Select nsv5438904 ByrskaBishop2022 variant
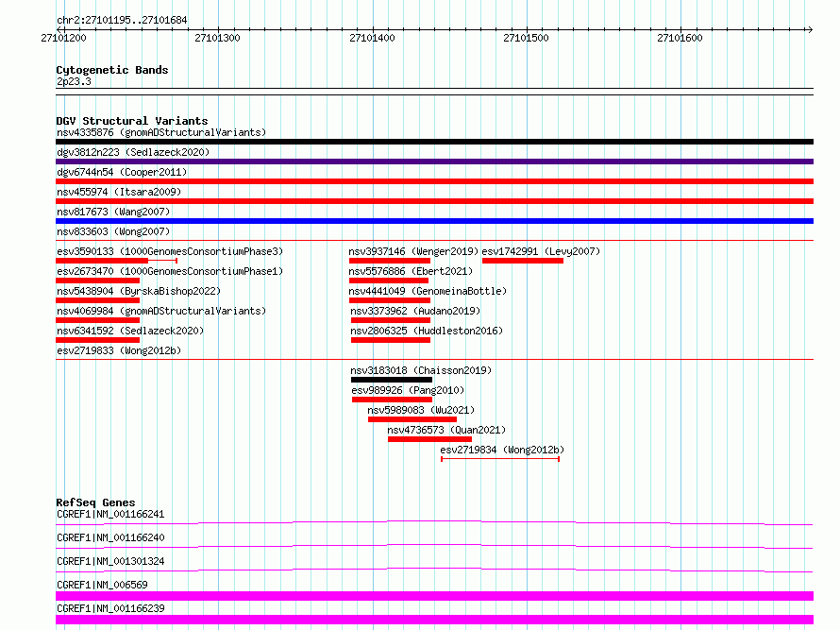840x630 pixels. (139, 291)
